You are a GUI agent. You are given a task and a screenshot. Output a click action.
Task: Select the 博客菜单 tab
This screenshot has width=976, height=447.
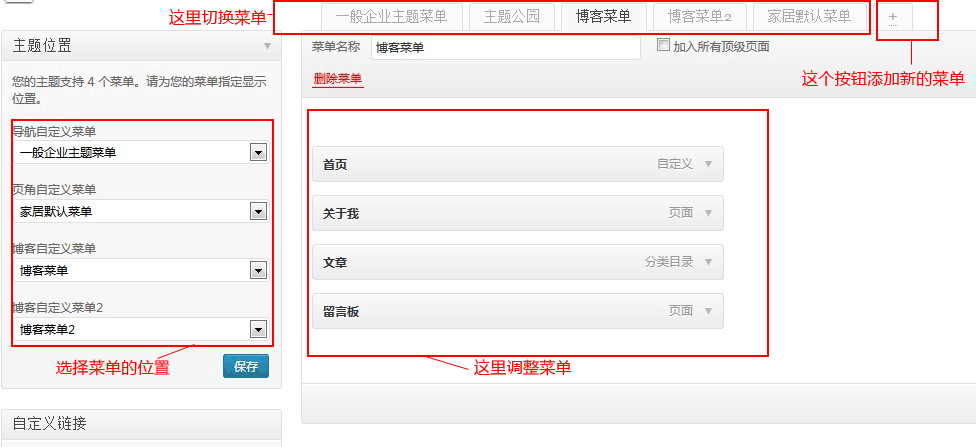coord(603,17)
